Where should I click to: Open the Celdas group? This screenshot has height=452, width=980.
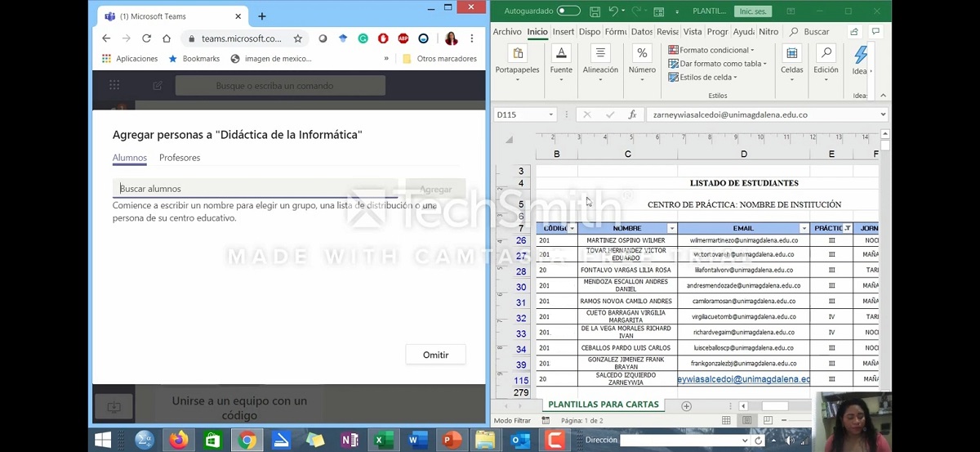791,62
